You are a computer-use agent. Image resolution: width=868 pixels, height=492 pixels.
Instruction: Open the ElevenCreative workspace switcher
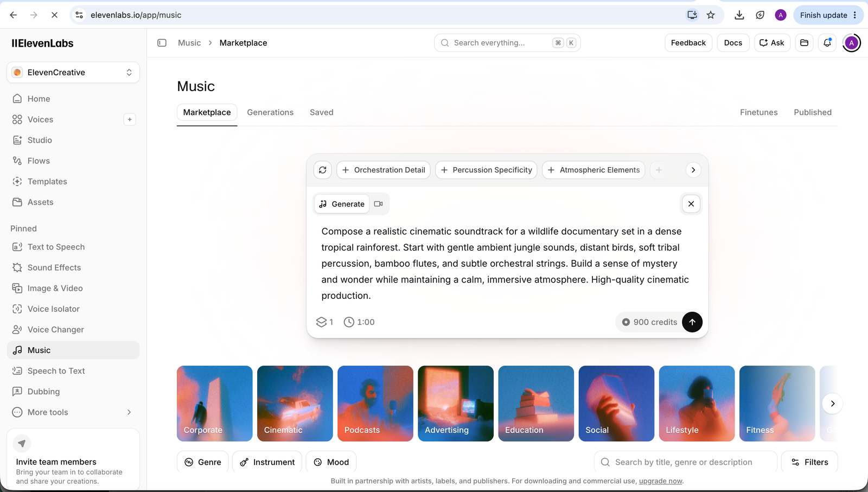click(73, 72)
